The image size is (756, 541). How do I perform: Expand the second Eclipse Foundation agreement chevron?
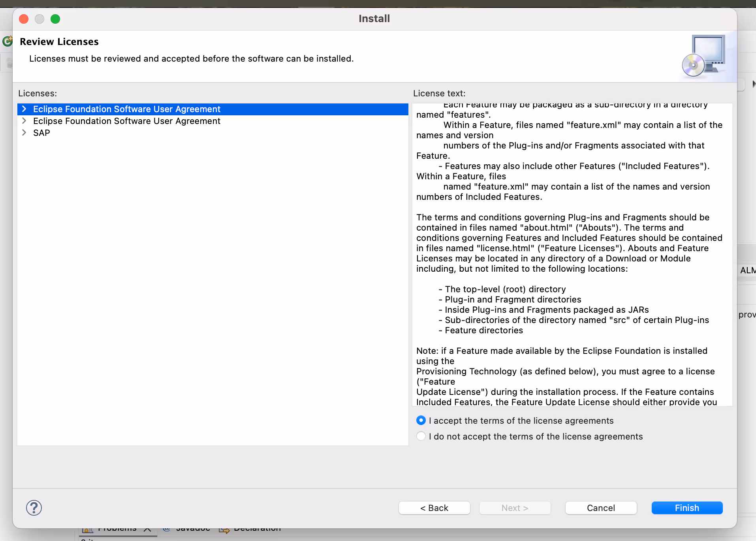click(x=24, y=121)
